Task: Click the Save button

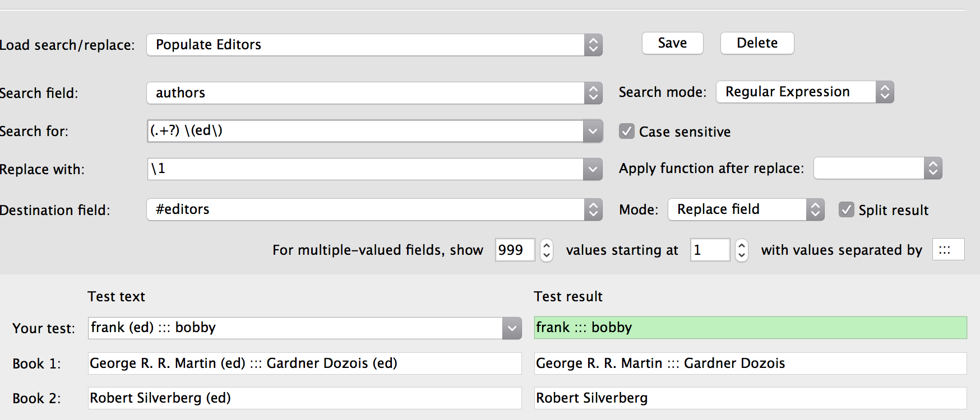Action: coord(672,43)
